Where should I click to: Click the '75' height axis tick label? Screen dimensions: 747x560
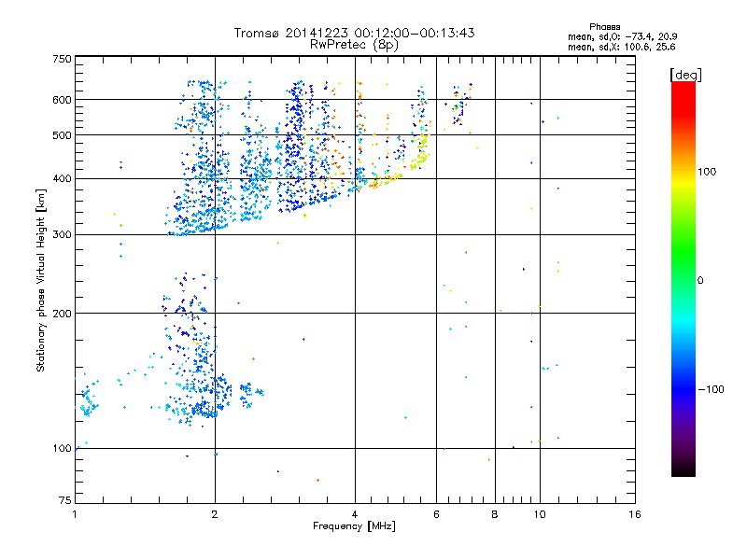(x=65, y=500)
